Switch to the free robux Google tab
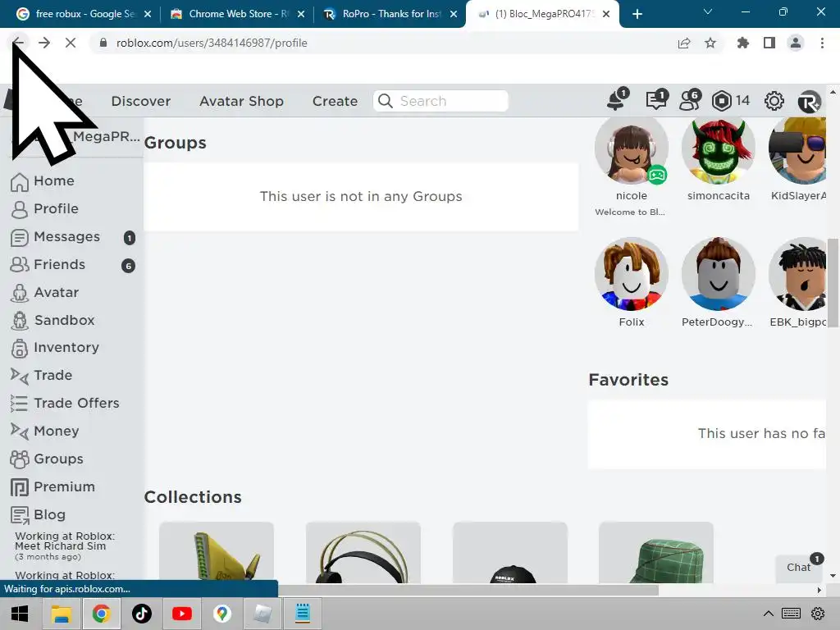 [x=82, y=14]
